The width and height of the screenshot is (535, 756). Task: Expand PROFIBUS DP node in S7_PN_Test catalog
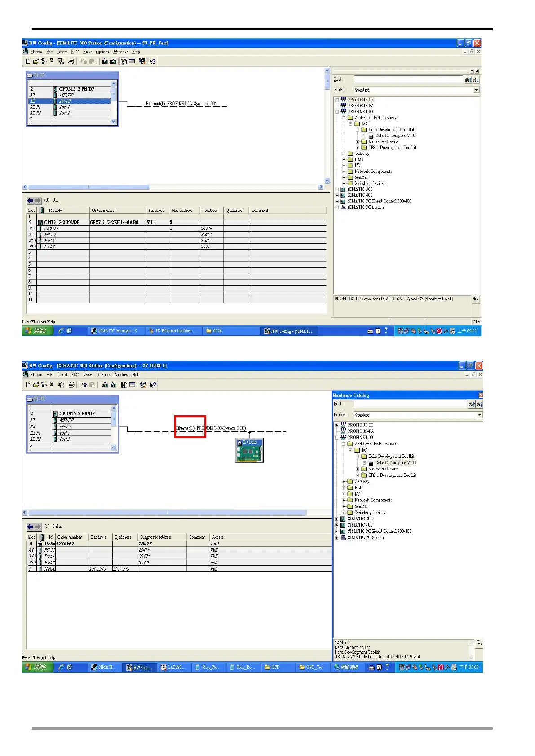coord(337,100)
